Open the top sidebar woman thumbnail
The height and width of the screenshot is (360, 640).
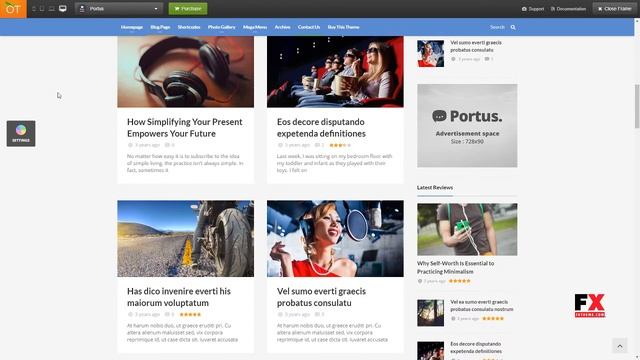click(430, 53)
